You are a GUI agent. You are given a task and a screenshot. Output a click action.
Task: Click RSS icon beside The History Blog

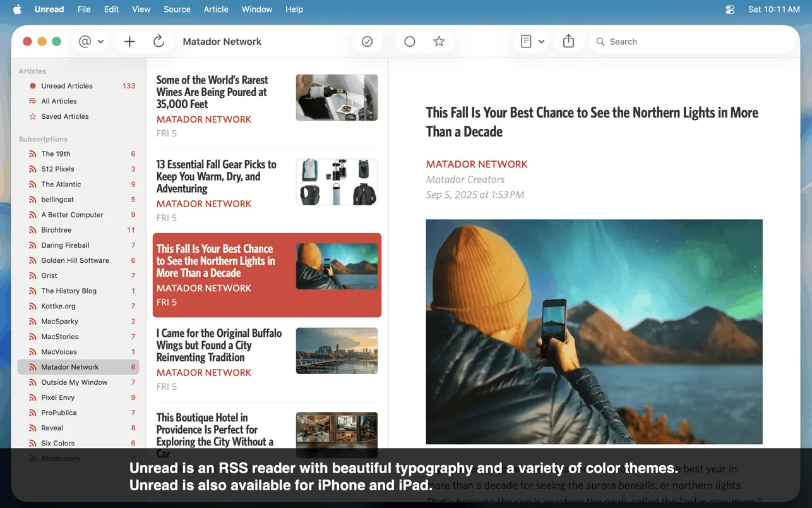pos(33,291)
